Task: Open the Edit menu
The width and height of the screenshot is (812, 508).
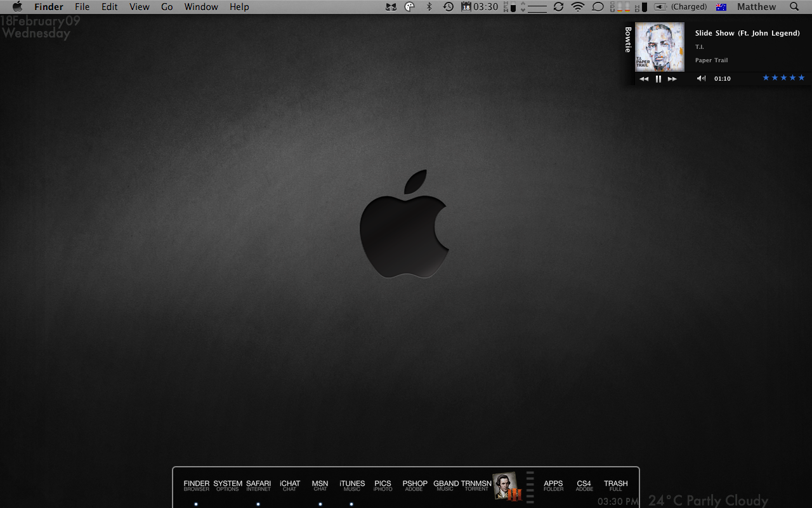Action: [x=110, y=7]
